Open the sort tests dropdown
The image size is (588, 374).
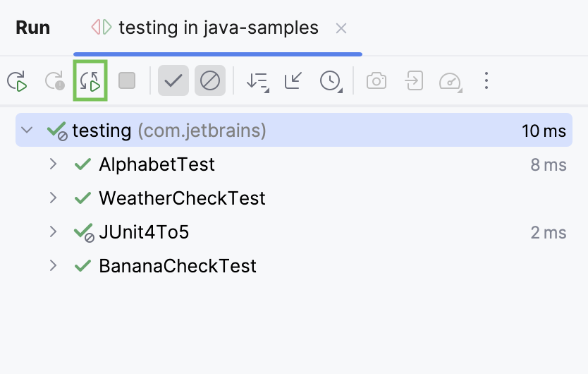pos(257,80)
